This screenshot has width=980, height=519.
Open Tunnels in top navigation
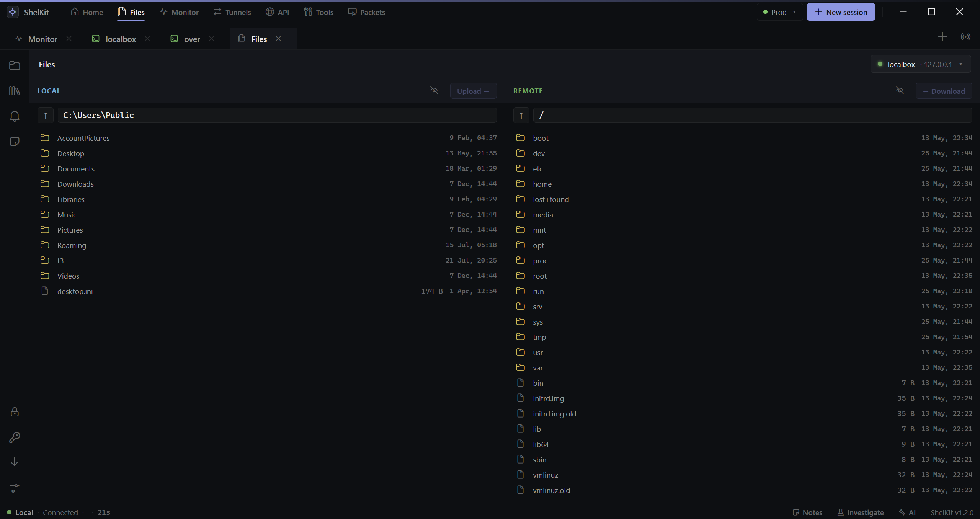[232, 12]
